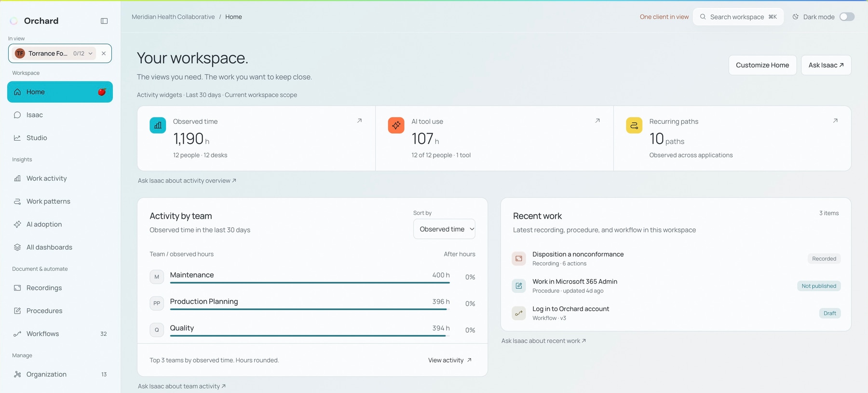The height and width of the screenshot is (393, 868).
Task: Open AI tool use widget arrow
Action: coord(597,121)
